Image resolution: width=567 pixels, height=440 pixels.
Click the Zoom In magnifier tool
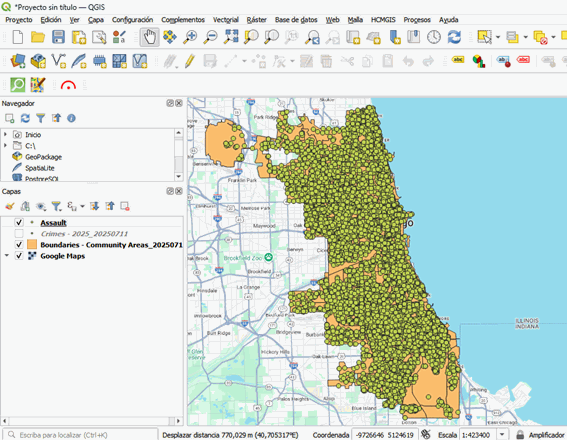190,37
